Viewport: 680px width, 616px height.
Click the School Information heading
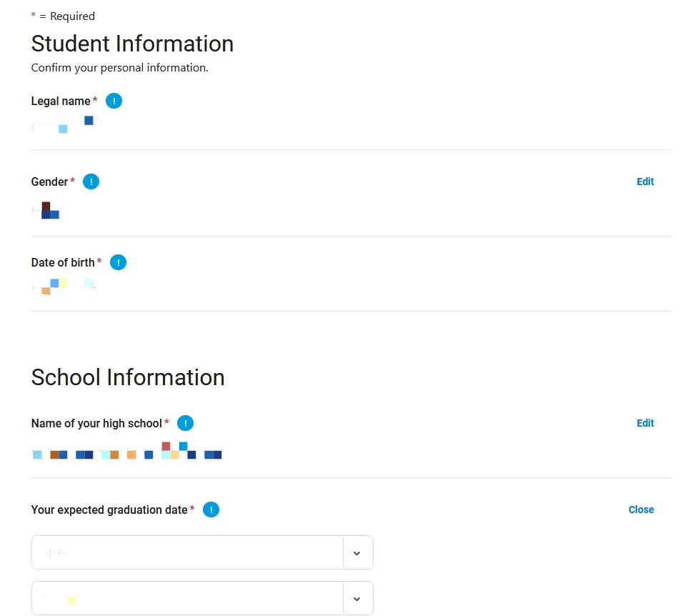tap(128, 377)
